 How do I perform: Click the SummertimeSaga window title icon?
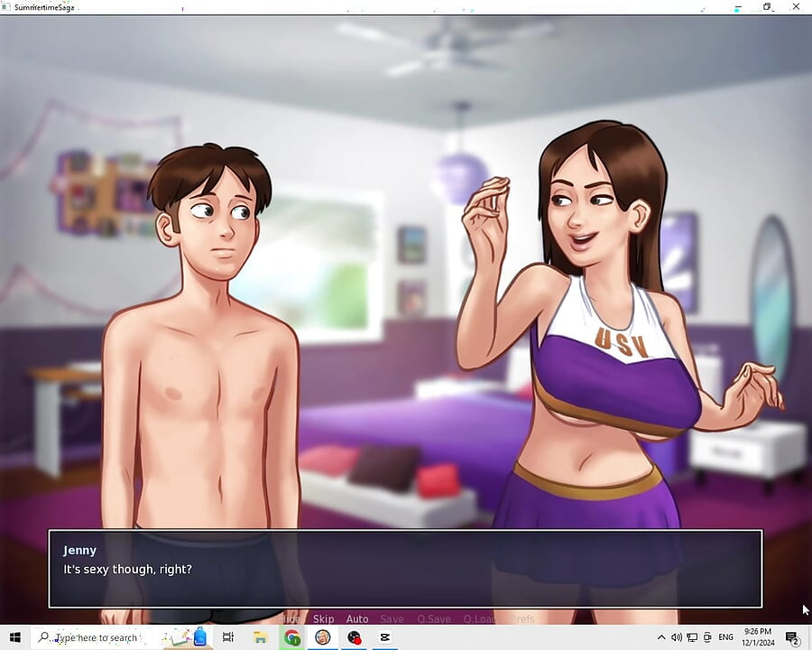coord(5,7)
